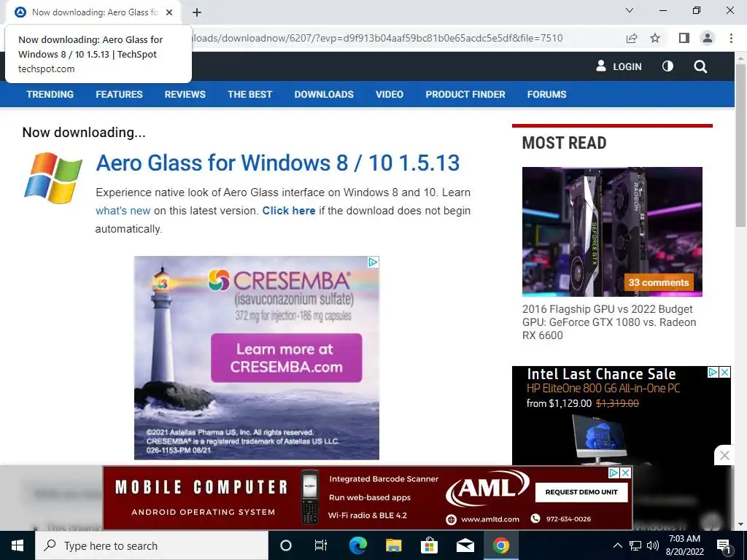Open the Chrome profile avatar icon

coord(708,38)
